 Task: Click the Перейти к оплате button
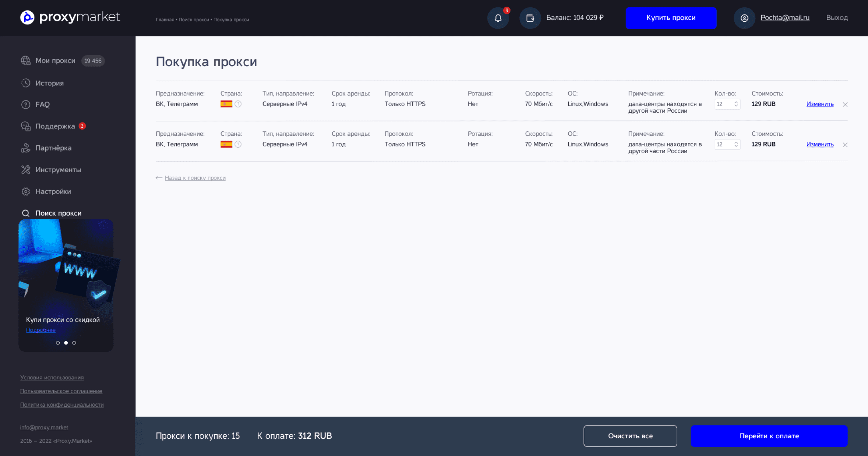point(769,436)
